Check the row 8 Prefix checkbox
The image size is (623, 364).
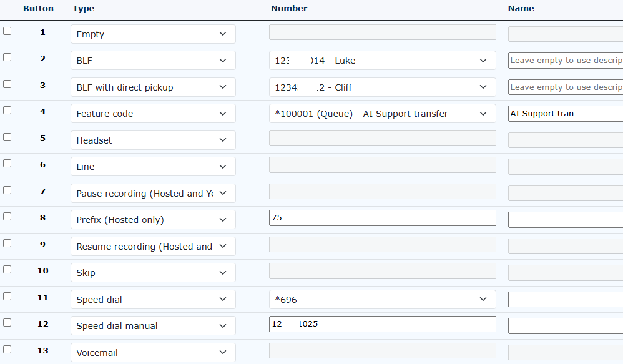click(x=7, y=216)
